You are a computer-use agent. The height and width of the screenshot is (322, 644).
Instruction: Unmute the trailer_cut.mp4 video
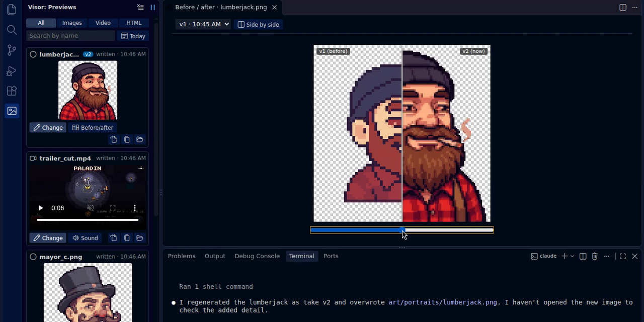point(91,208)
